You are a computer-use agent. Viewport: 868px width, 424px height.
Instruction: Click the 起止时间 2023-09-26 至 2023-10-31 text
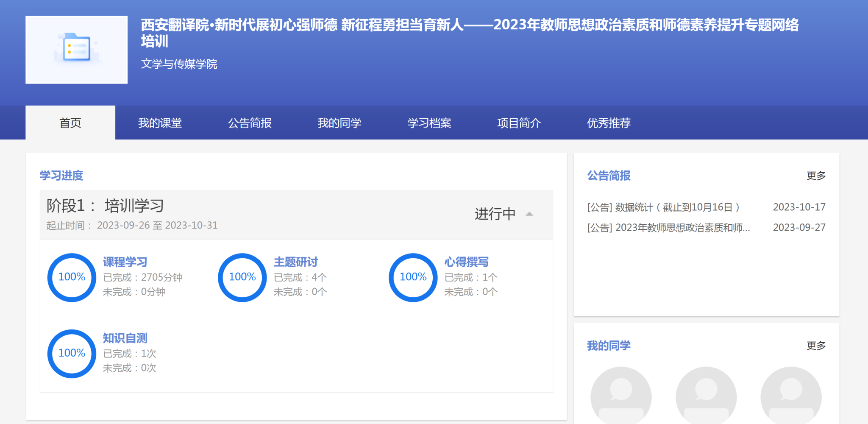132,225
